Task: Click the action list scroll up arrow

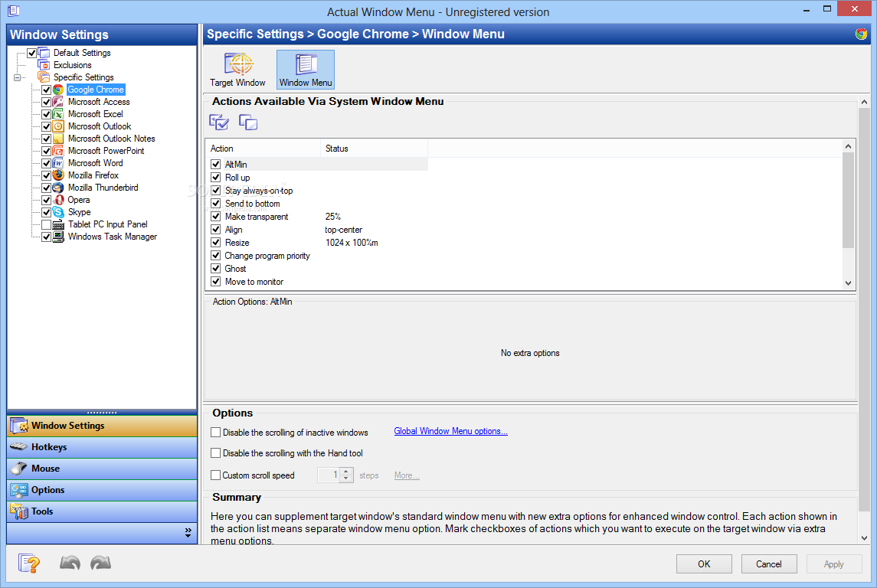Action: [849, 146]
